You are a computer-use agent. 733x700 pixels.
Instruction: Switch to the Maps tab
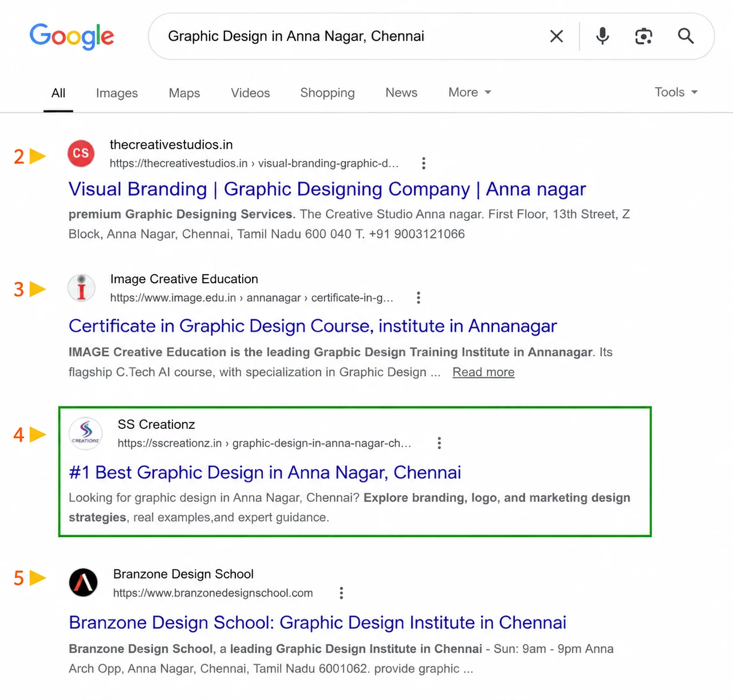[x=185, y=93]
